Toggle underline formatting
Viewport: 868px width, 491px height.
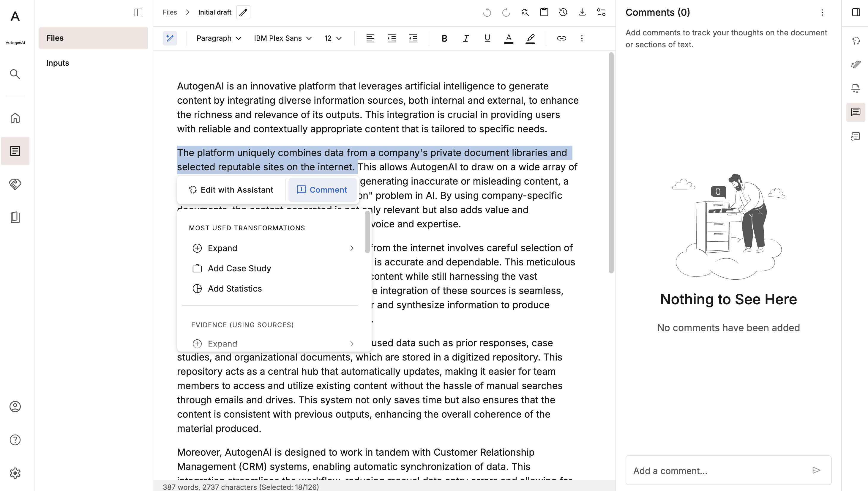(487, 38)
